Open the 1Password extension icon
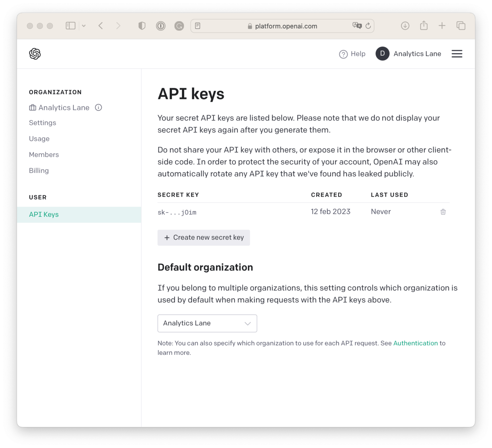The image size is (492, 448). 160,26
